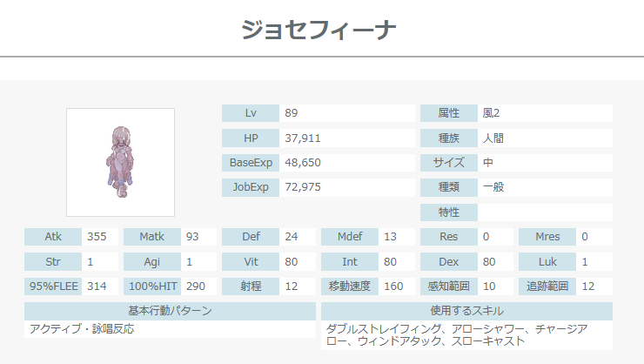Select the Lv label cell
This screenshot has height=364, width=644.
(251, 113)
